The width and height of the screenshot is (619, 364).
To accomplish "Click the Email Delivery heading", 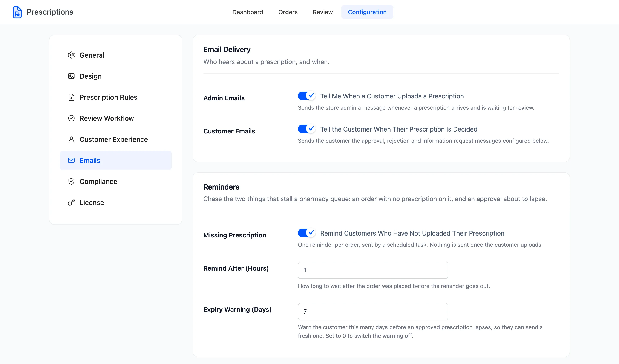I will click(227, 49).
